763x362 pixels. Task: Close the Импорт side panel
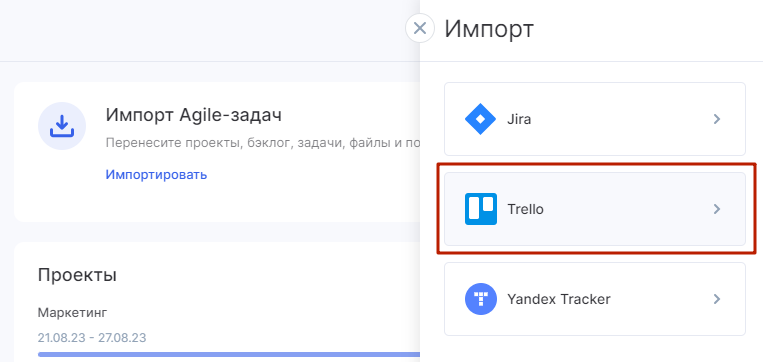click(x=419, y=29)
